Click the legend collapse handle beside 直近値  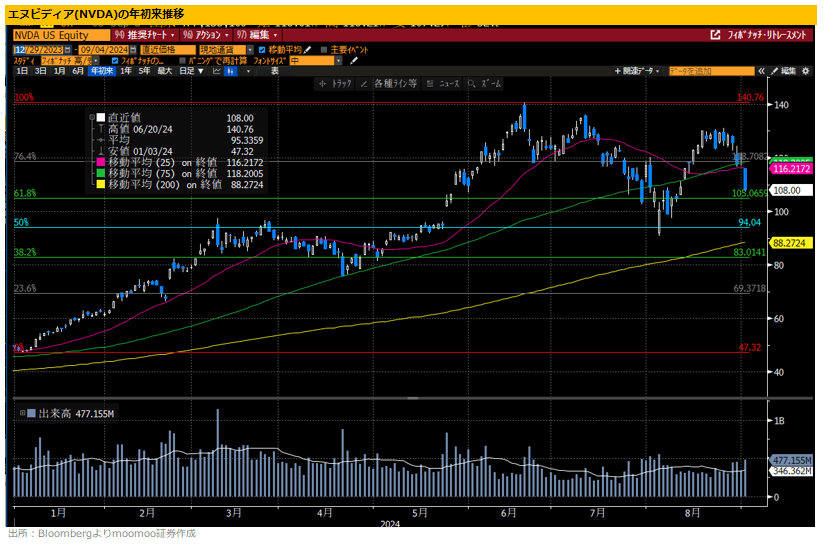(x=92, y=117)
